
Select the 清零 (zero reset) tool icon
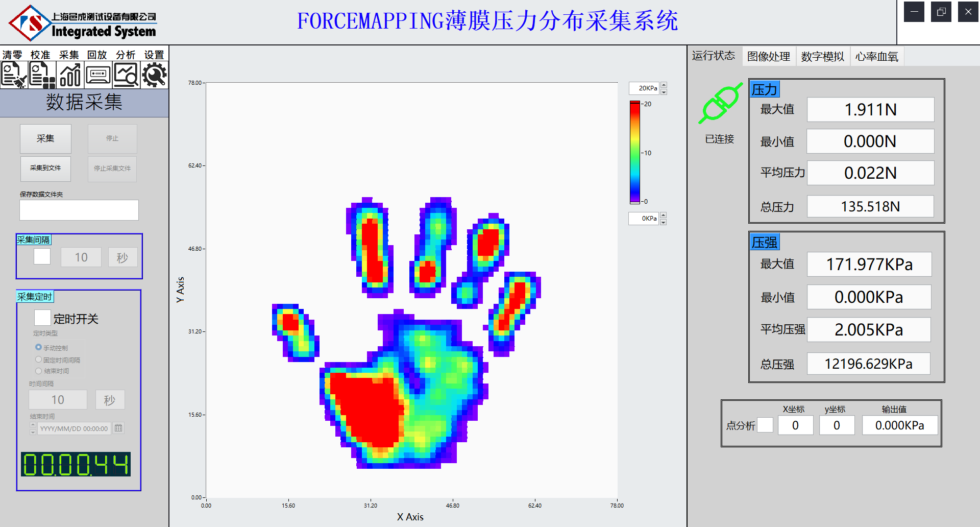(x=13, y=75)
